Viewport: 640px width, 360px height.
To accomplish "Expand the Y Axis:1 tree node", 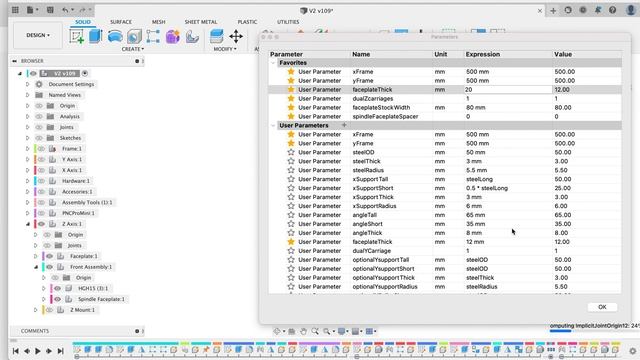I will 27,159.
